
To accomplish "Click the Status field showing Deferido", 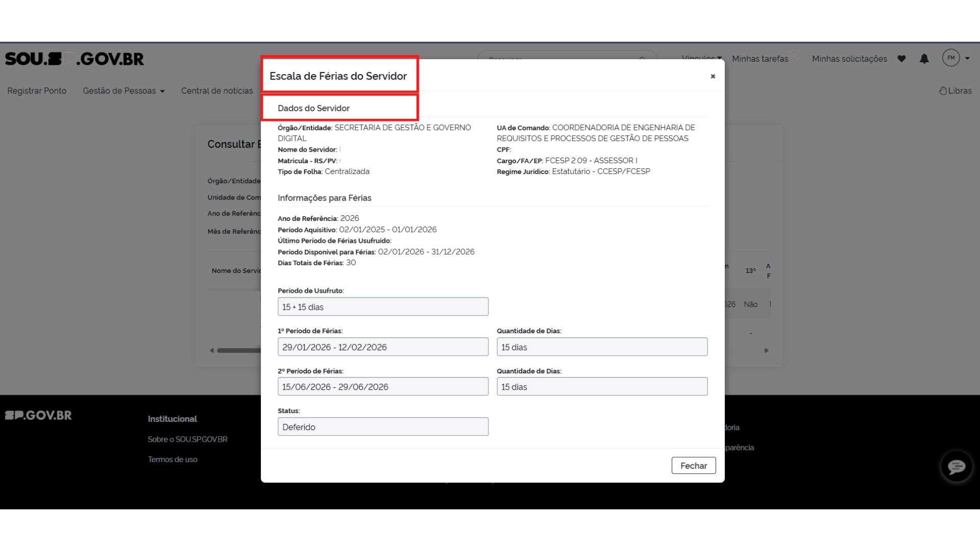I will (383, 427).
